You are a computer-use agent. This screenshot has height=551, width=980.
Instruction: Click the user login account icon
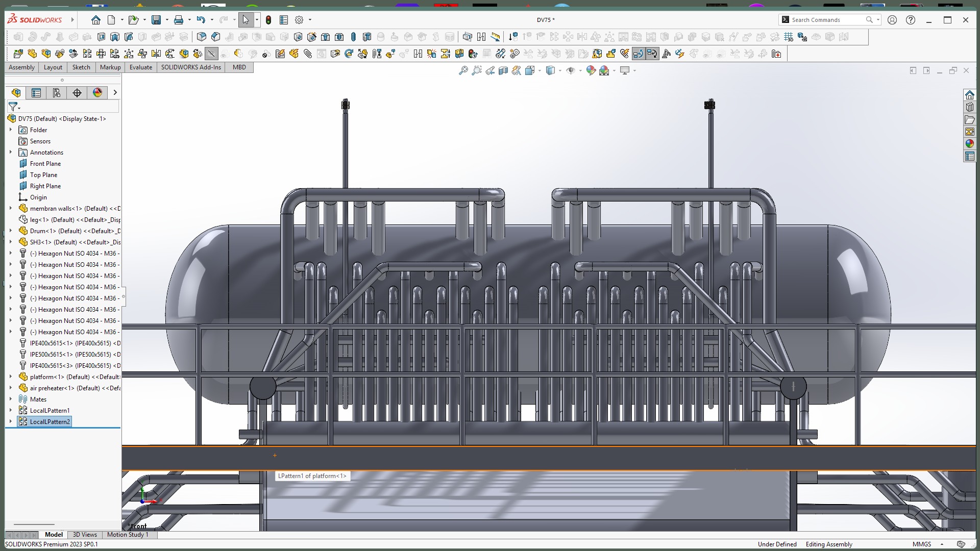[892, 20]
